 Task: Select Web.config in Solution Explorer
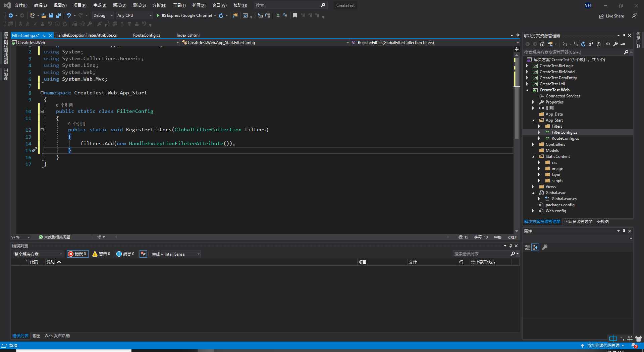[x=556, y=211]
